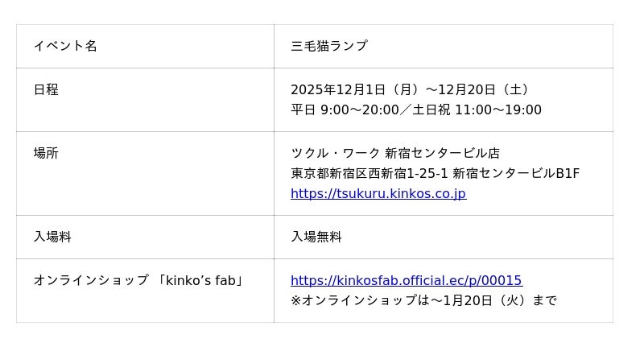
Task: Click the 日程 row label
Action: 46,89
